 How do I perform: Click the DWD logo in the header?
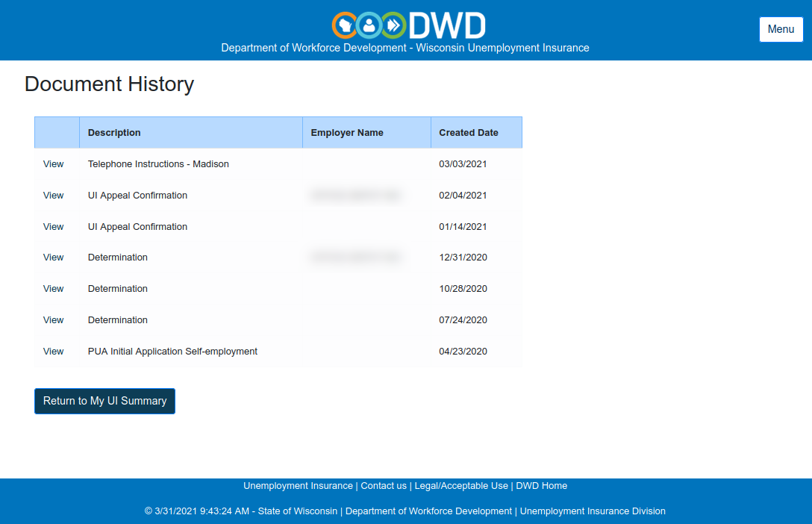(x=408, y=25)
